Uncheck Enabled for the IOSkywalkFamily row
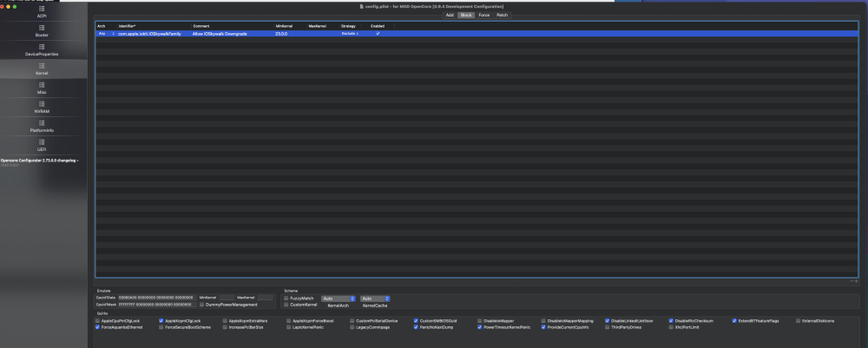The width and height of the screenshot is (868, 348). (378, 34)
